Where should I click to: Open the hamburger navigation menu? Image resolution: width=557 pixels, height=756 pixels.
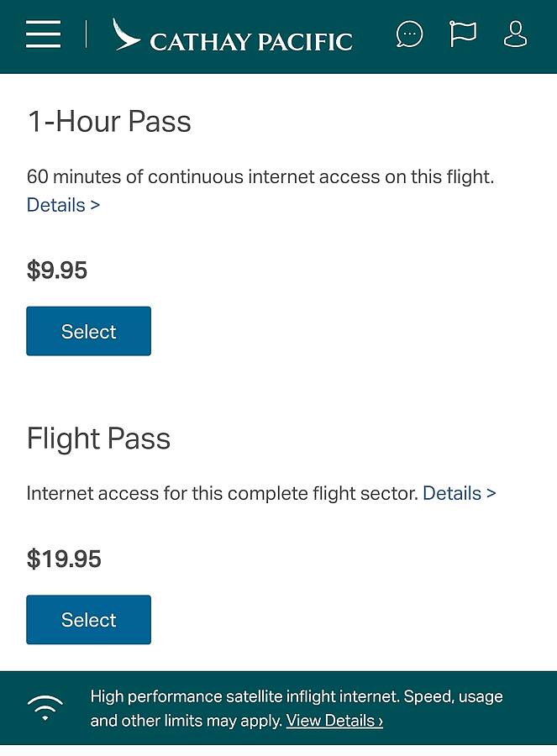click(43, 35)
